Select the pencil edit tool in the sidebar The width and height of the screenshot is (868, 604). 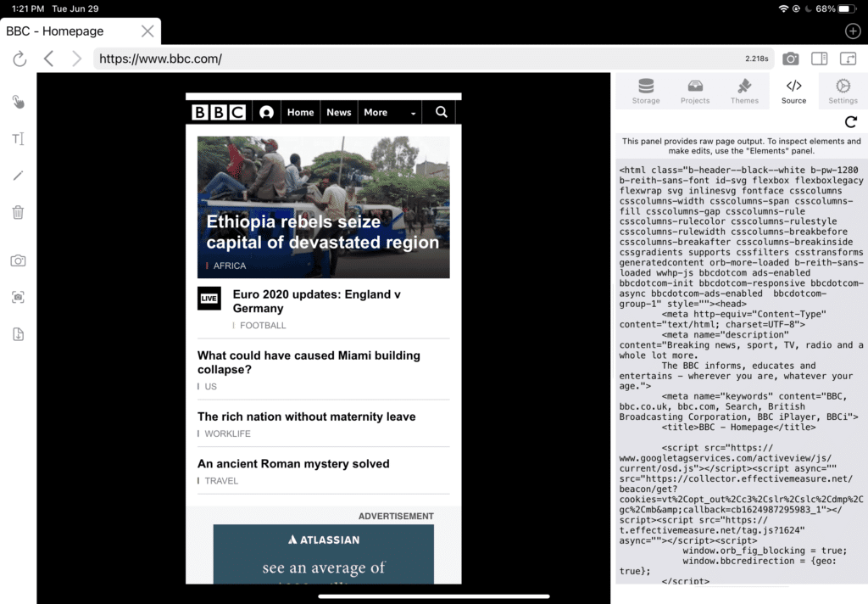click(19, 176)
